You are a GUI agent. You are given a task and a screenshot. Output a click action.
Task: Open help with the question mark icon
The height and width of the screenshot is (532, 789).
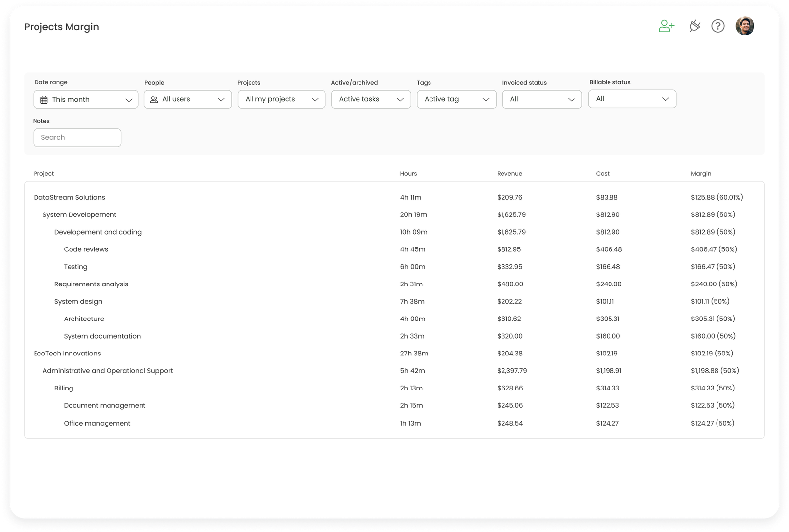(x=718, y=26)
